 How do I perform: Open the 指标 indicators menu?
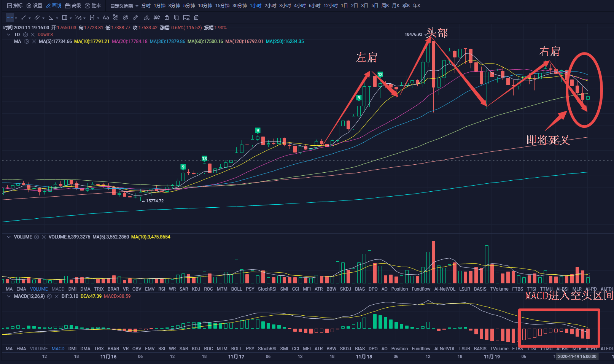(15, 6)
